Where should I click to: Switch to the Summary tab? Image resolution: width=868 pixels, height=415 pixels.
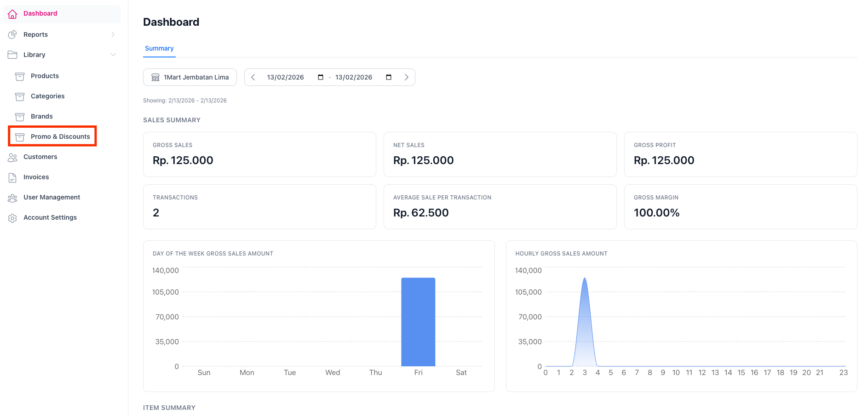pyautogui.click(x=159, y=48)
